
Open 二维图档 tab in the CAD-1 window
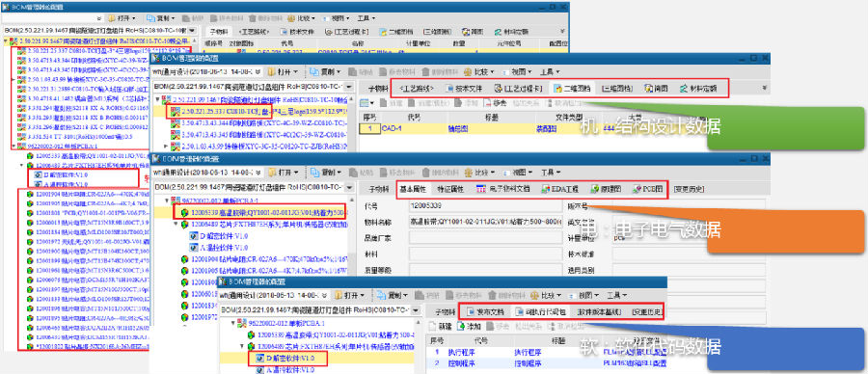[x=572, y=88]
